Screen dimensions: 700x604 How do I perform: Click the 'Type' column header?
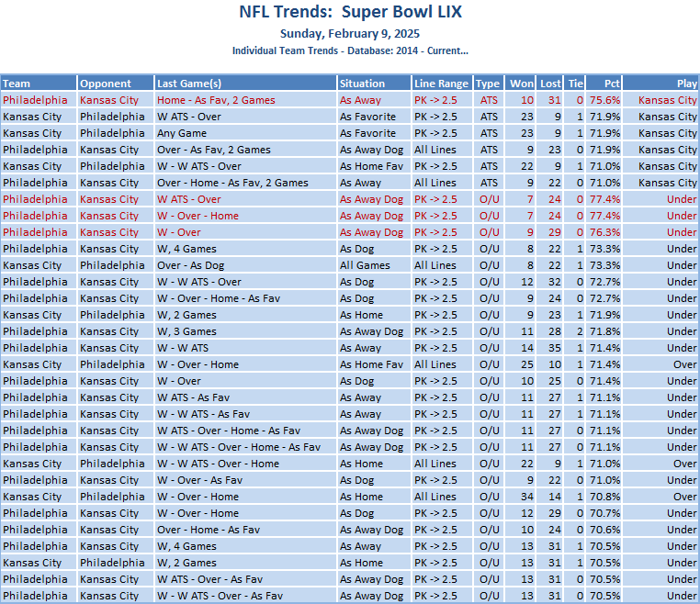point(488,84)
